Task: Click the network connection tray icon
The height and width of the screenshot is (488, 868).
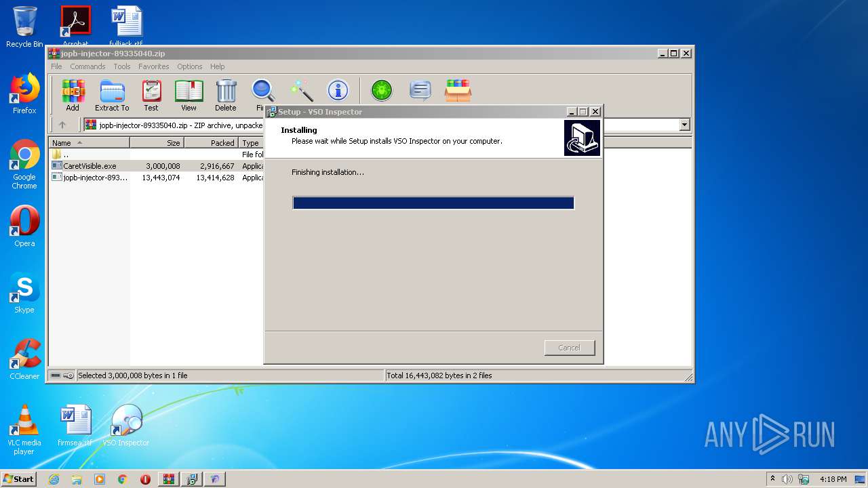Action: (x=804, y=479)
